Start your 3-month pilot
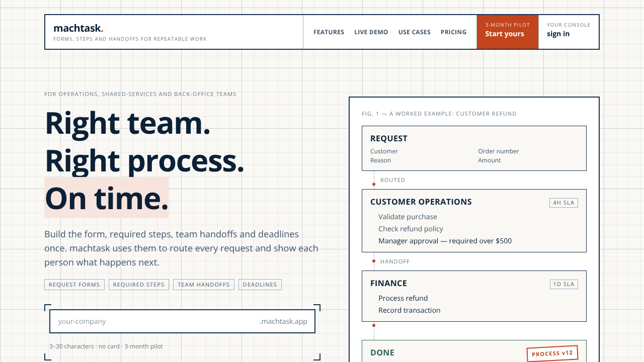 (x=508, y=32)
